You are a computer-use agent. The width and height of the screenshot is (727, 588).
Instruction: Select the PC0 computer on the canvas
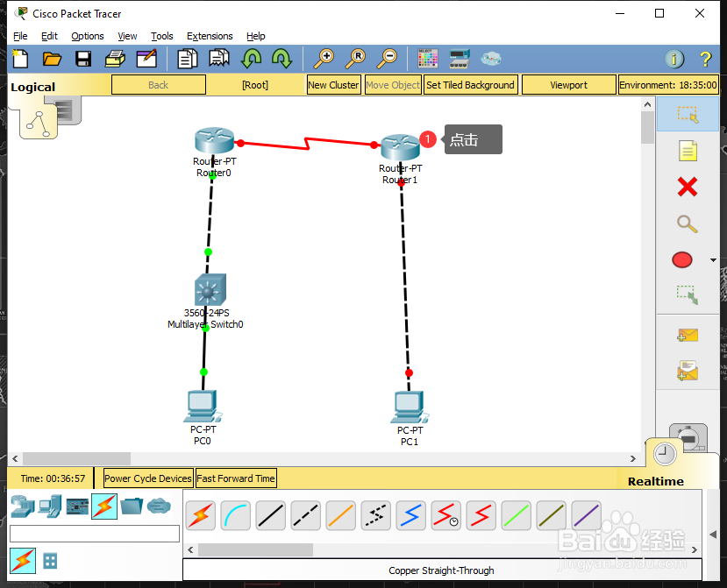click(x=203, y=407)
